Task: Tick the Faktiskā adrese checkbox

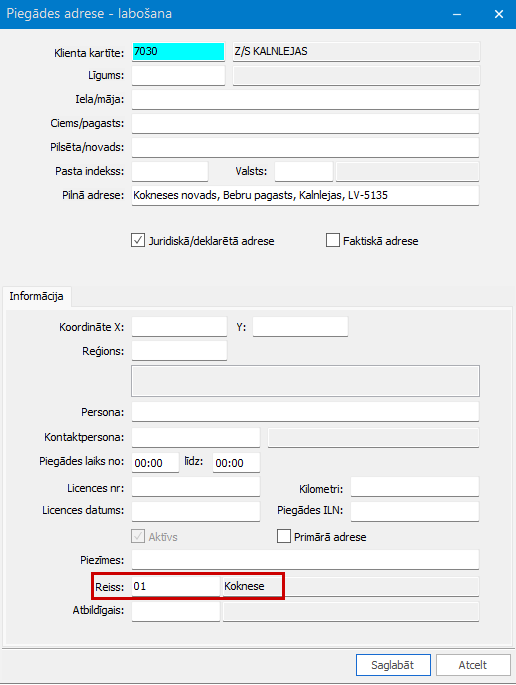Action: click(333, 241)
